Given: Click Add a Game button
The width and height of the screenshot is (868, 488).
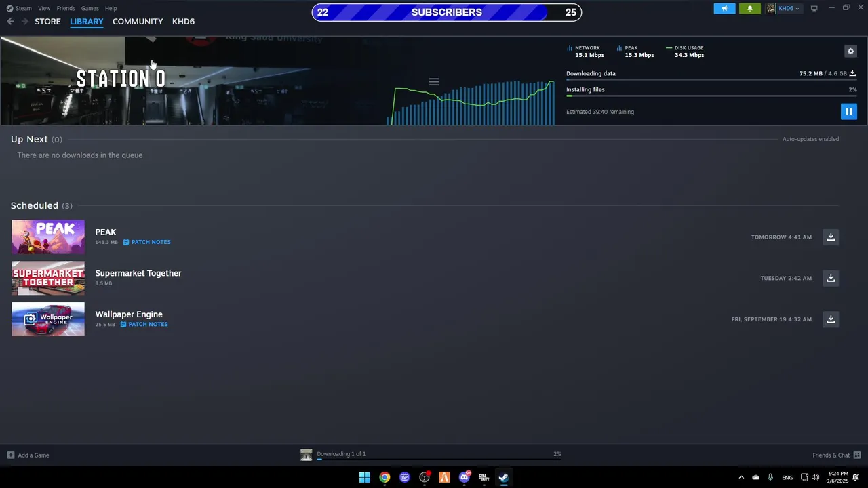Looking at the screenshot, I should coord(28,455).
